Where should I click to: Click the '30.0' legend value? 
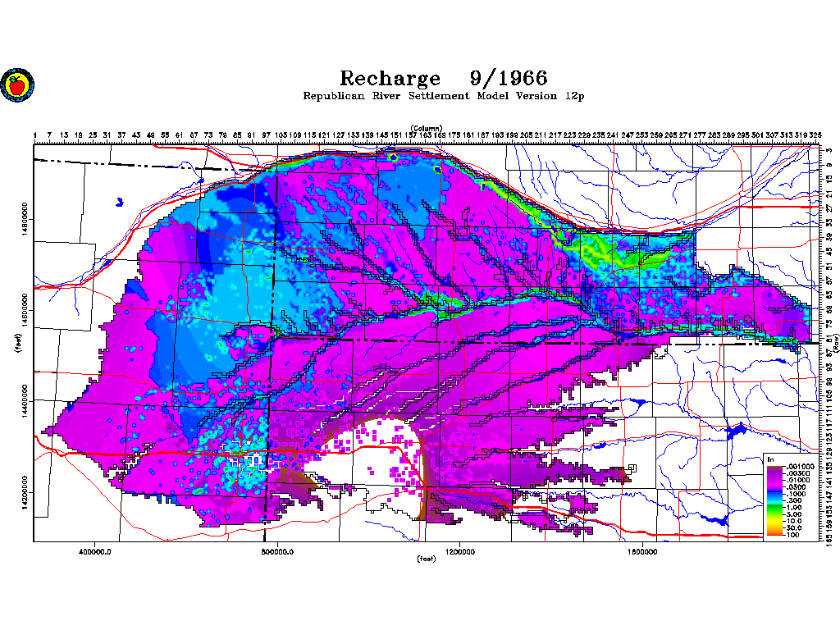(x=794, y=527)
